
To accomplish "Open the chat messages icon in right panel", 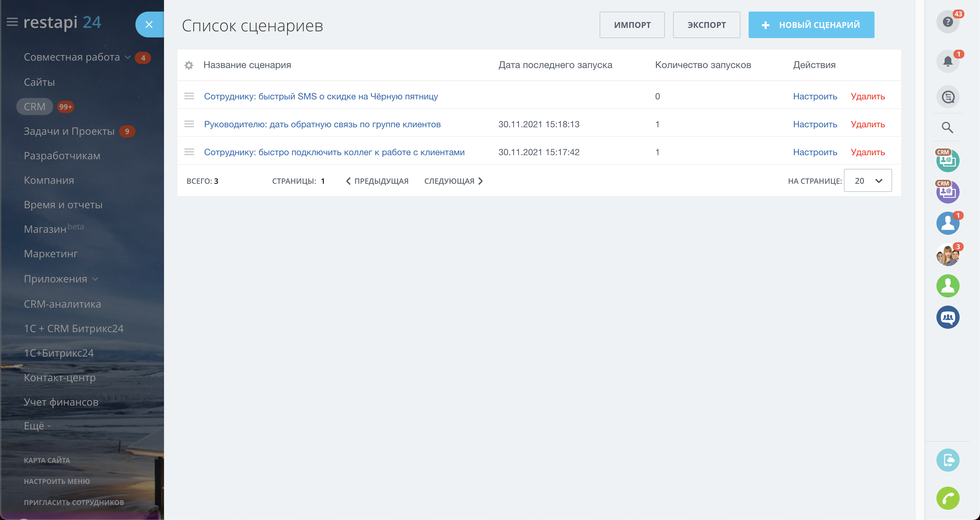I will pos(947,97).
